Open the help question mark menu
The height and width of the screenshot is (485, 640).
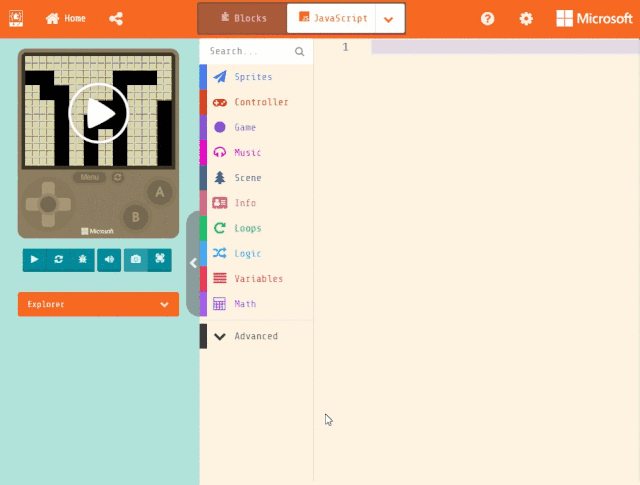coord(487,18)
